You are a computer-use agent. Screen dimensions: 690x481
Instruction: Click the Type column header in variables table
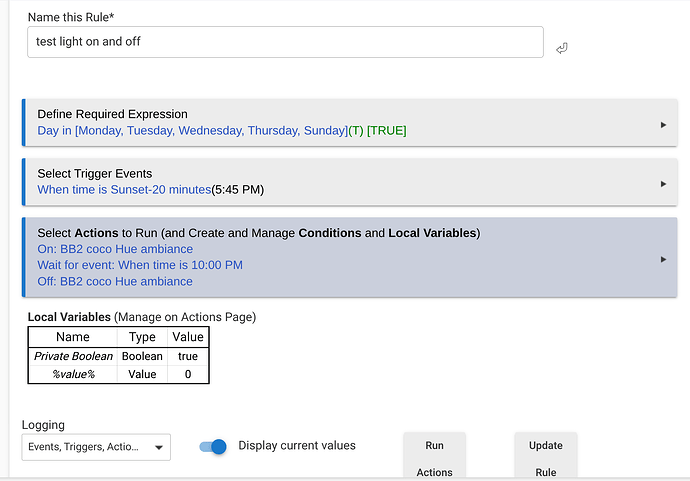[x=142, y=337]
